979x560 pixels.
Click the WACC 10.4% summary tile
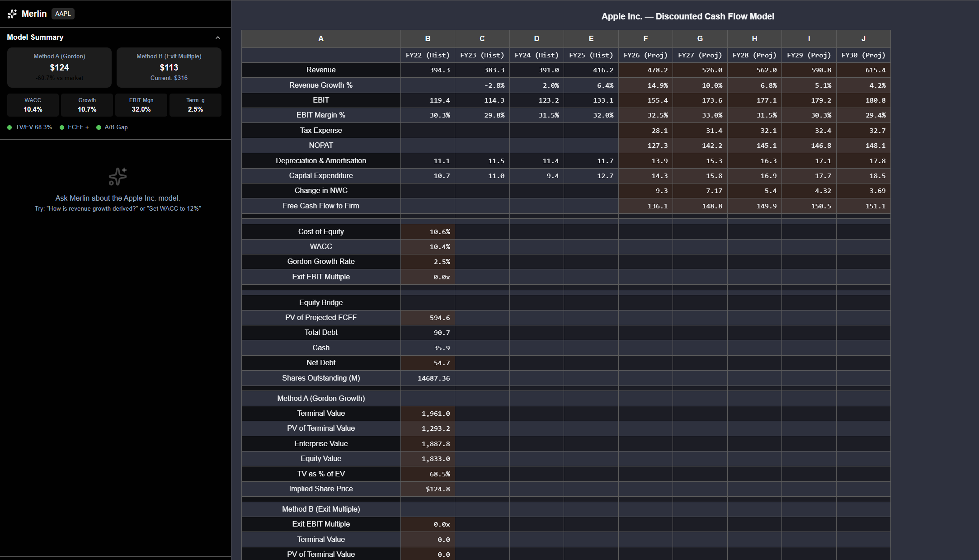click(x=33, y=105)
